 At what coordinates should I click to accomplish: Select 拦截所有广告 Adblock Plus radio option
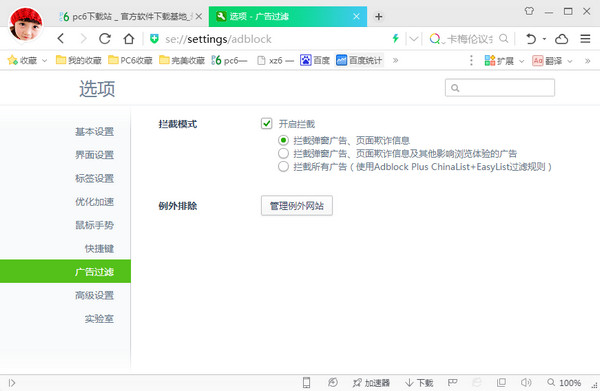pos(283,167)
